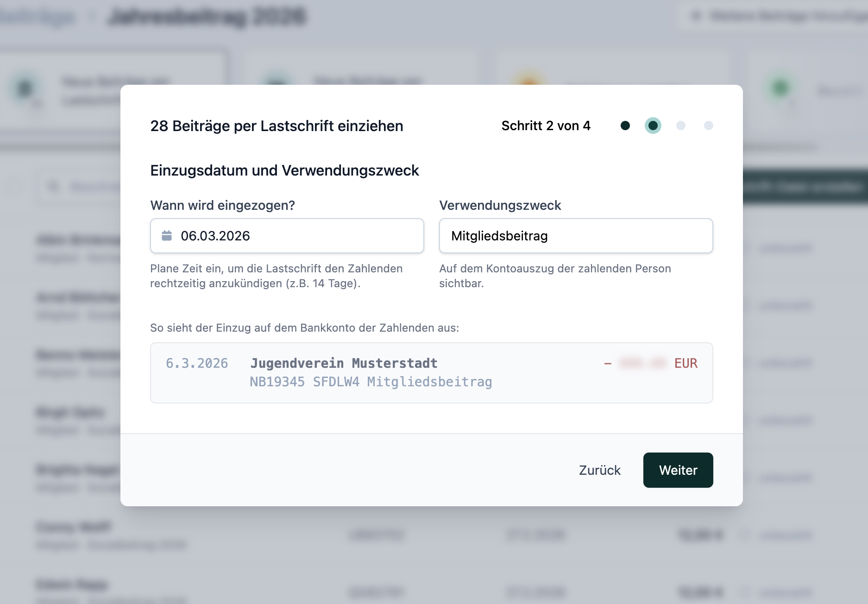Click the highlighted second step dot

click(653, 126)
